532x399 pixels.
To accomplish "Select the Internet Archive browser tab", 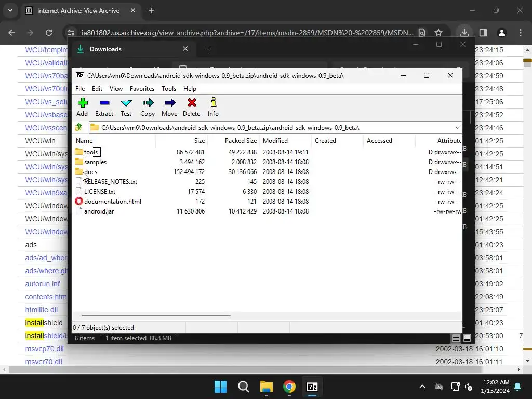I will [x=81, y=11].
